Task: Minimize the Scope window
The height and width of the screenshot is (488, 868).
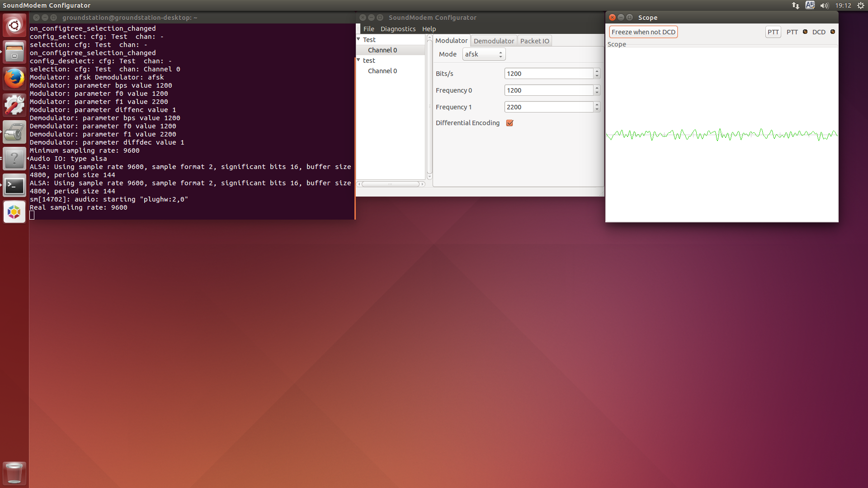Action: tap(621, 17)
